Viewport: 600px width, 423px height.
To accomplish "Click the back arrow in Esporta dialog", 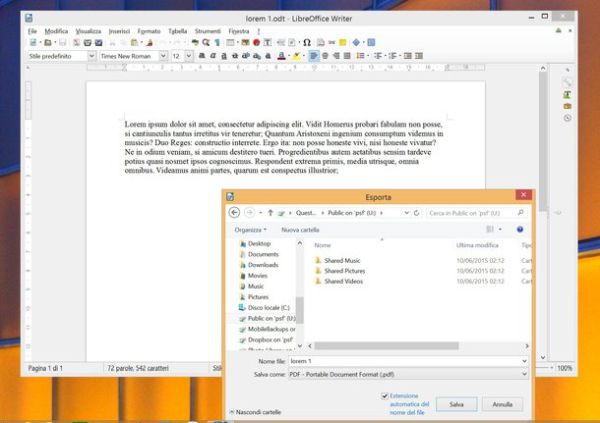I will pyautogui.click(x=235, y=213).
